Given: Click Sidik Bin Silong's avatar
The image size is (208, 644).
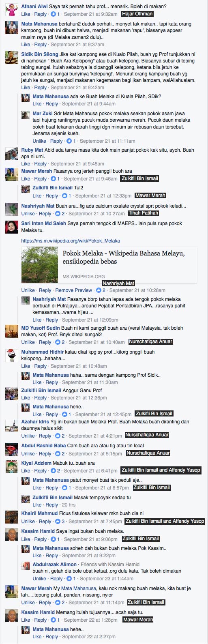Looking at the screenshot, I should pyautogui.click(x=11, y=59).
